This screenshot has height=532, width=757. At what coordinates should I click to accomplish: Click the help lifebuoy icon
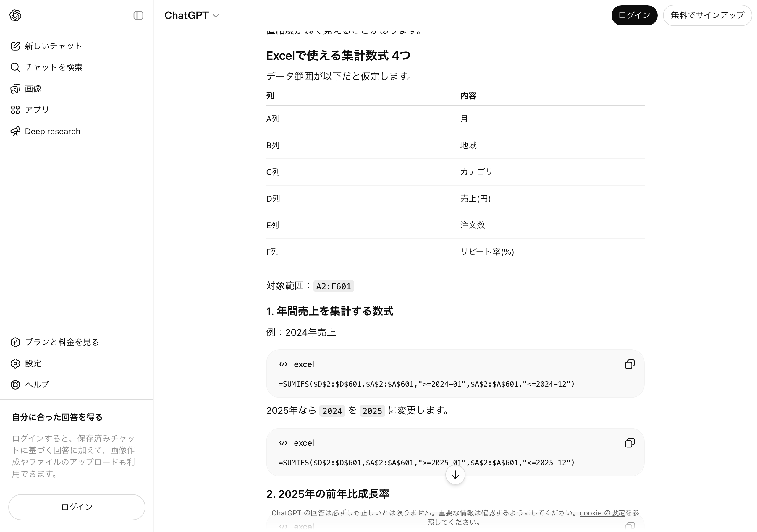[15, 385]
